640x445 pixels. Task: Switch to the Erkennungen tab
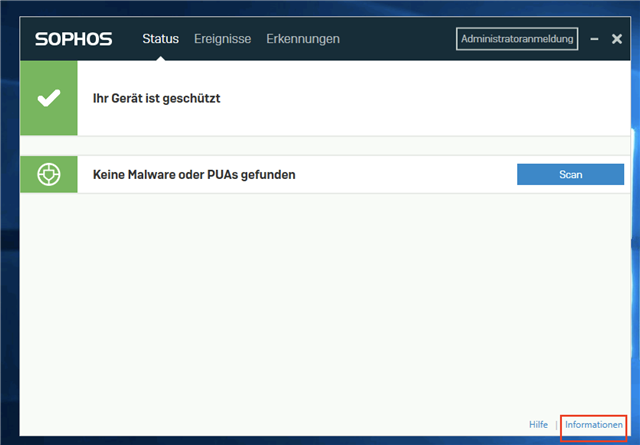click(303, 39)
